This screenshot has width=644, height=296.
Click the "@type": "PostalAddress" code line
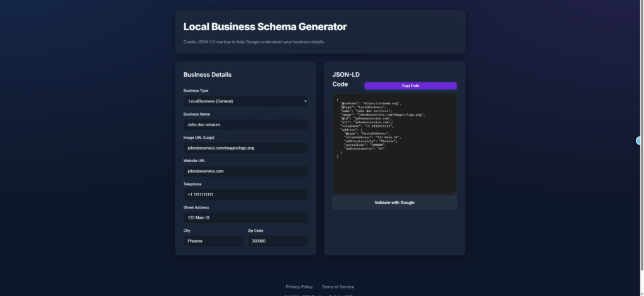367,134
